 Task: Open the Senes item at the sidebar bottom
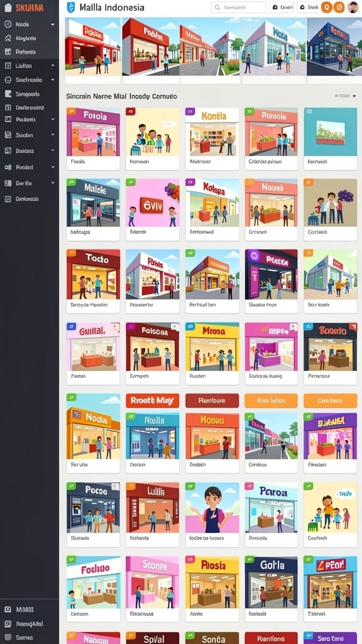pos(30,637)
